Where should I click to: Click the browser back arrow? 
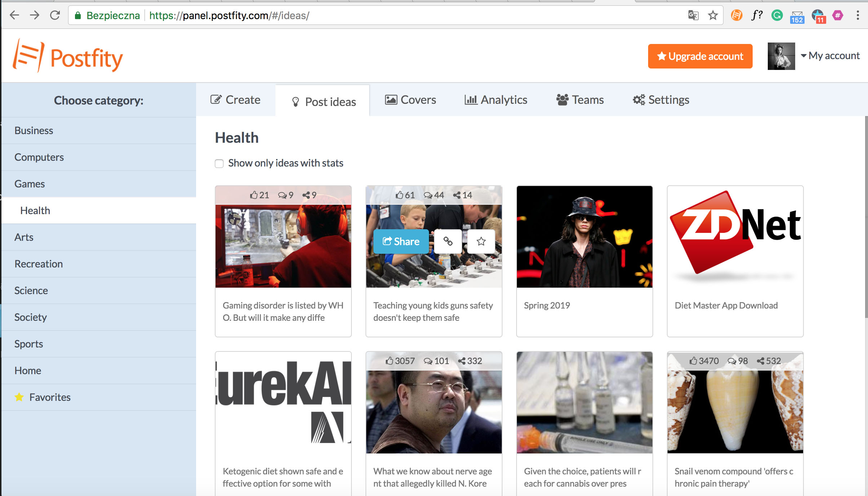14,15
